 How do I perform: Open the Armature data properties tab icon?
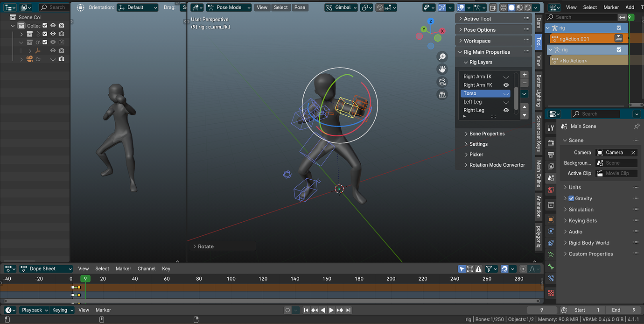551,255
